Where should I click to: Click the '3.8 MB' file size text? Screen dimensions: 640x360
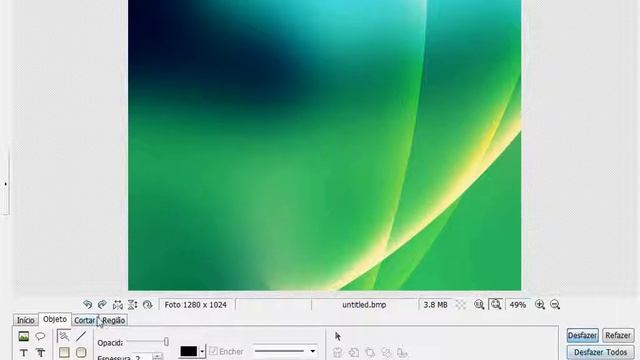(436, 305)
